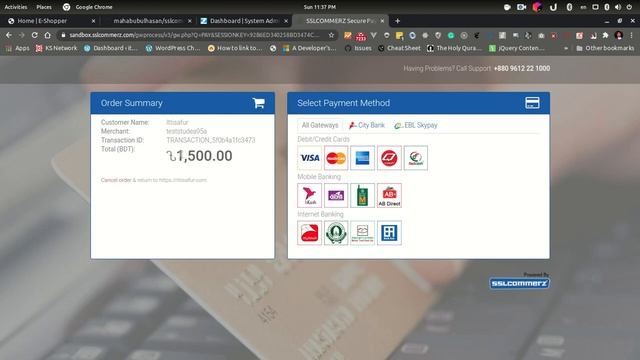This screenshot has width=640, height=360.
Task: Open the jQuery Conten... bookmark
Action: tap(516, 48)
